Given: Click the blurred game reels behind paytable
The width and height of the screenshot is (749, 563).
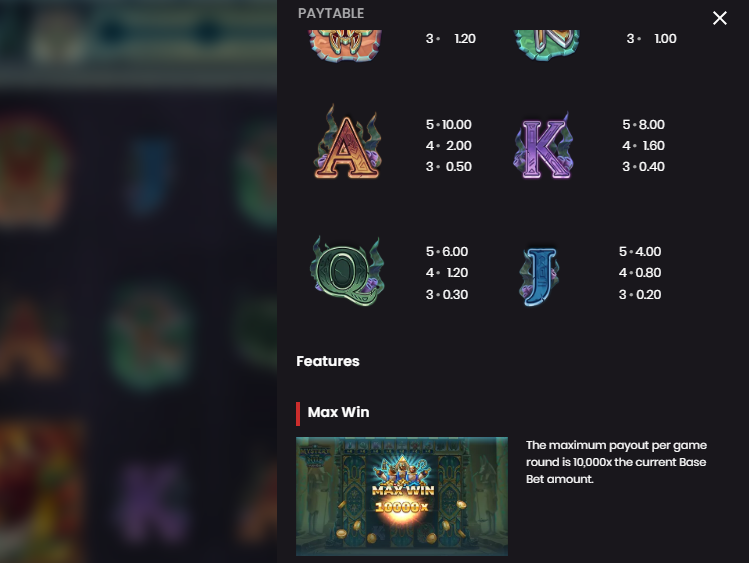Looking at the screenshot, I should [139, 282].
